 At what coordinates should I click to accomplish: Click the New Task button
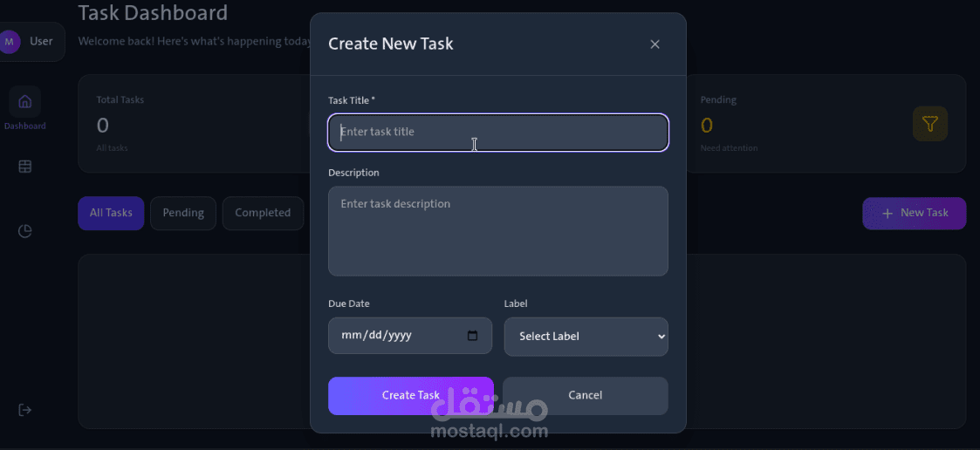(914, 213)
